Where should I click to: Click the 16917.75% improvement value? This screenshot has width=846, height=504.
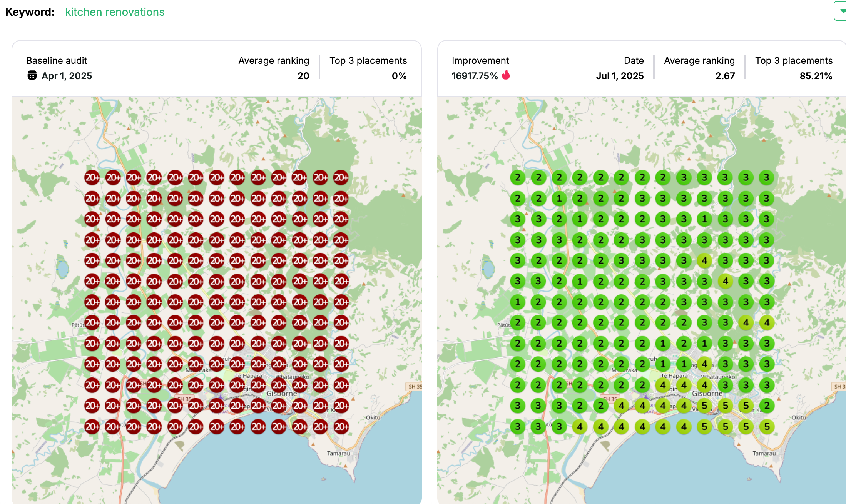475,76
